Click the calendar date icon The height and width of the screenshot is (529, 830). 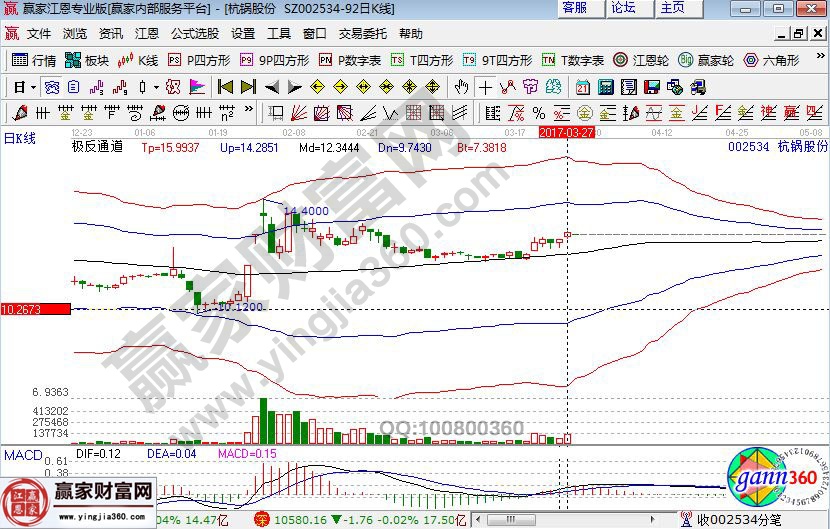[x=582, y=87]
